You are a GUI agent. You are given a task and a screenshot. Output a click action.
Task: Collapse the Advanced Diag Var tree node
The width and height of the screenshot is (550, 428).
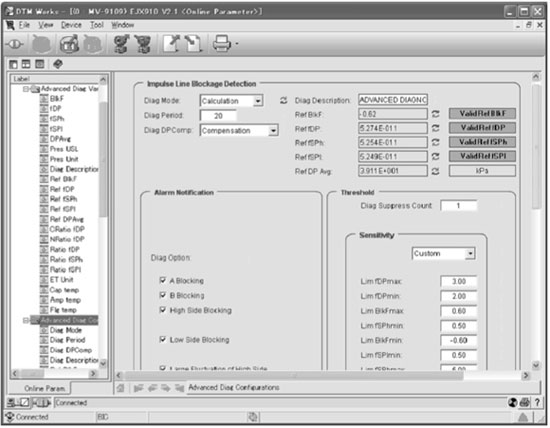pyautogui.click(x=26, y=89)
